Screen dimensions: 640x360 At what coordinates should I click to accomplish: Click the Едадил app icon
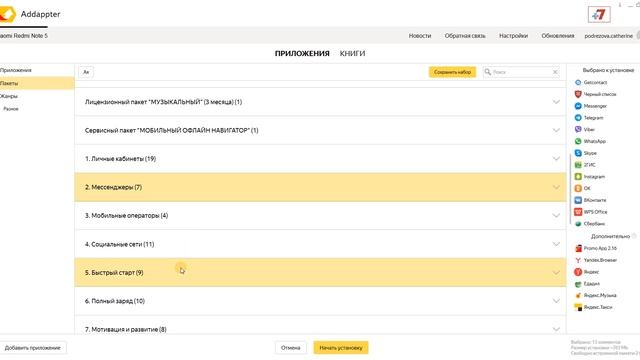pyautogui.click(x=578, y=284)
